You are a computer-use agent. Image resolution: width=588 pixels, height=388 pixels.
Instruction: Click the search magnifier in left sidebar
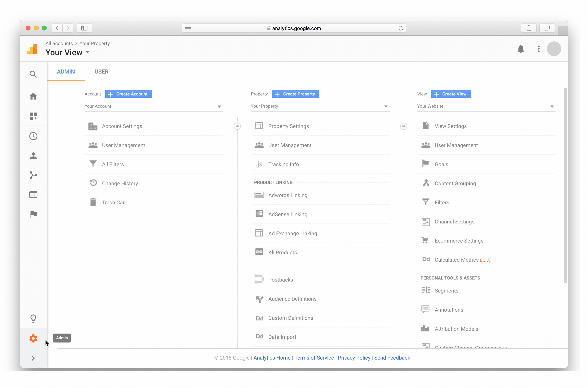coord(33,74)
